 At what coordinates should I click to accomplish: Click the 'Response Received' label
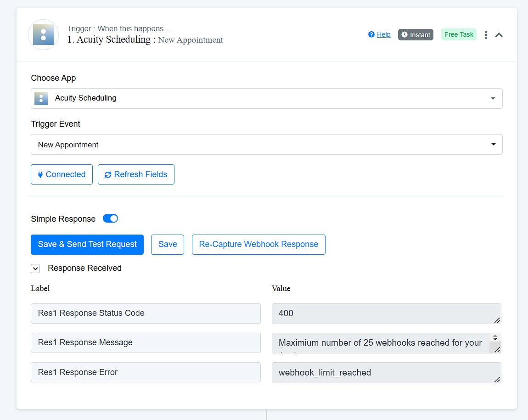84,268
